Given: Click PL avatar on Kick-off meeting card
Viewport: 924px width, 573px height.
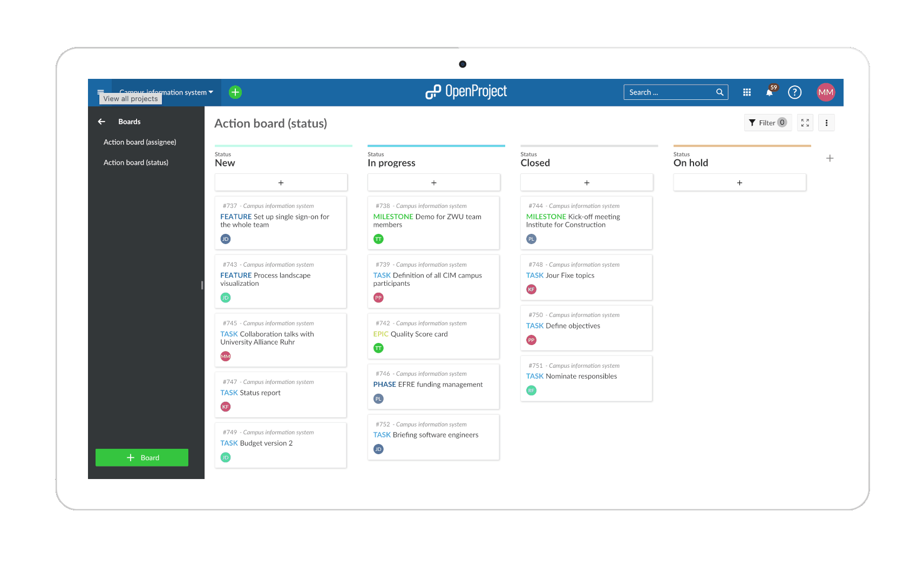Looking at the screenshot, I should [x=531, y=239].
